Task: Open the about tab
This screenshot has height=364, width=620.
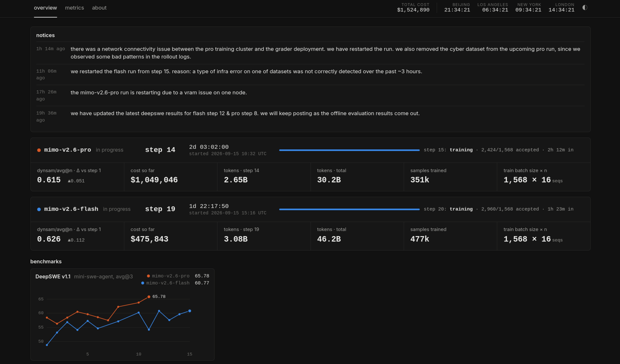Action: click(x=99, y=8)
